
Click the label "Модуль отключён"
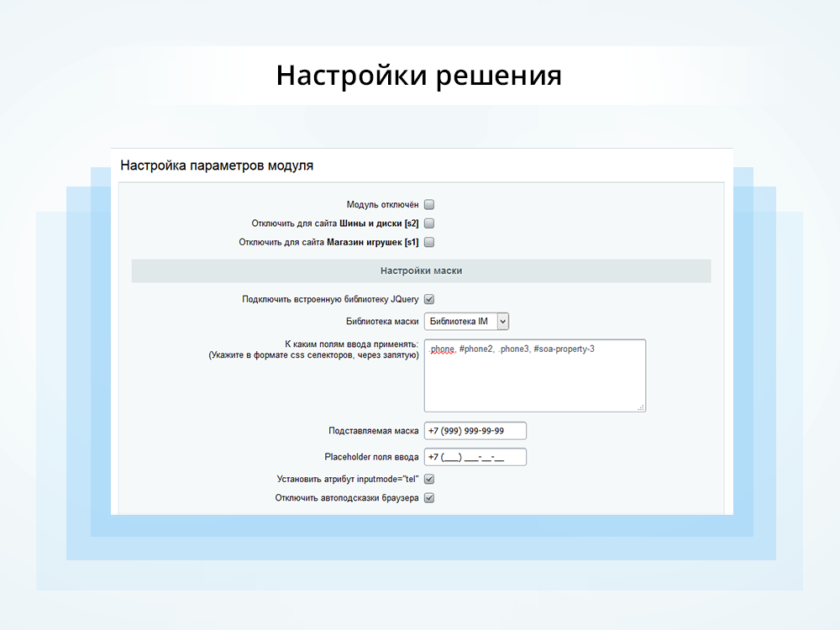[383, 203]
